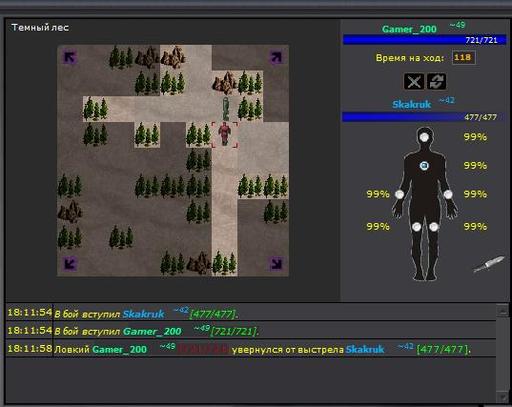Select the left leg target point

tap(416, 227)
